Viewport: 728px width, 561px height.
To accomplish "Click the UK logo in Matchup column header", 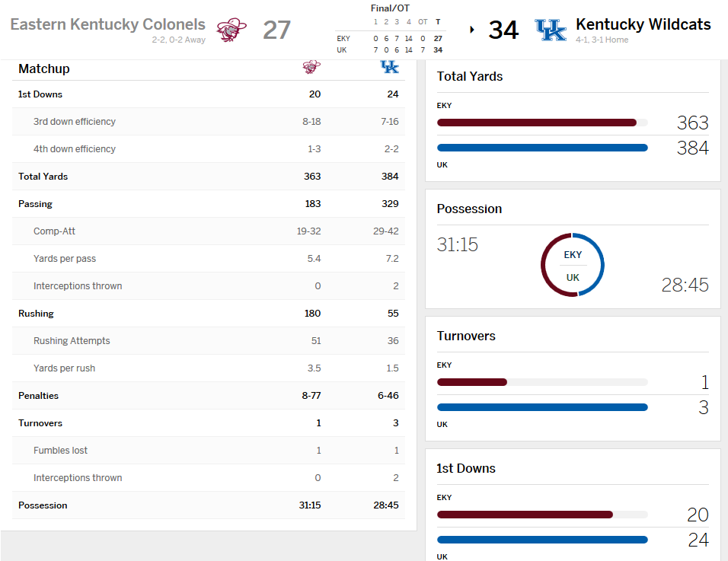I will click(x=389, y=67).
